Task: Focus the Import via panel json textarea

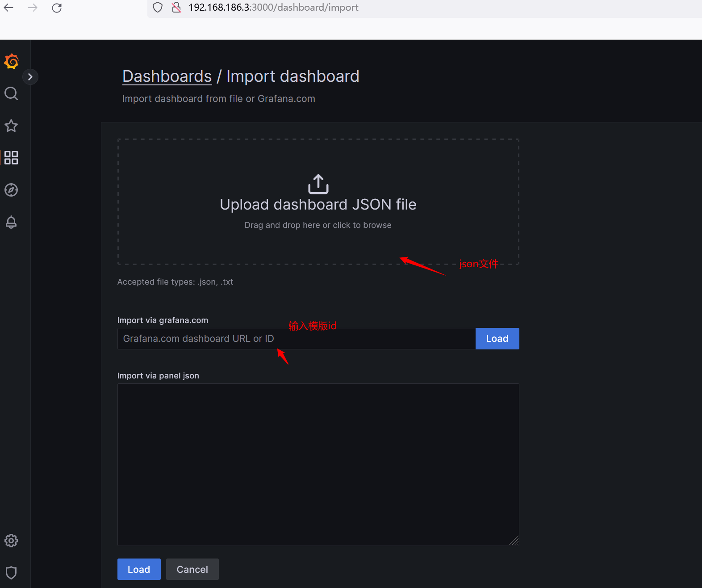Action: 318,465
